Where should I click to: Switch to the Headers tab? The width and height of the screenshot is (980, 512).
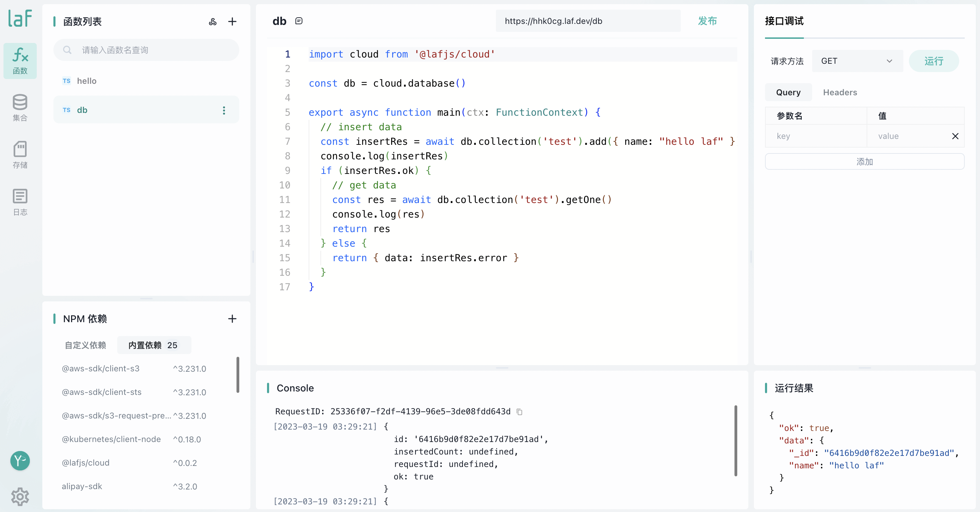click(x=840, y=92)
